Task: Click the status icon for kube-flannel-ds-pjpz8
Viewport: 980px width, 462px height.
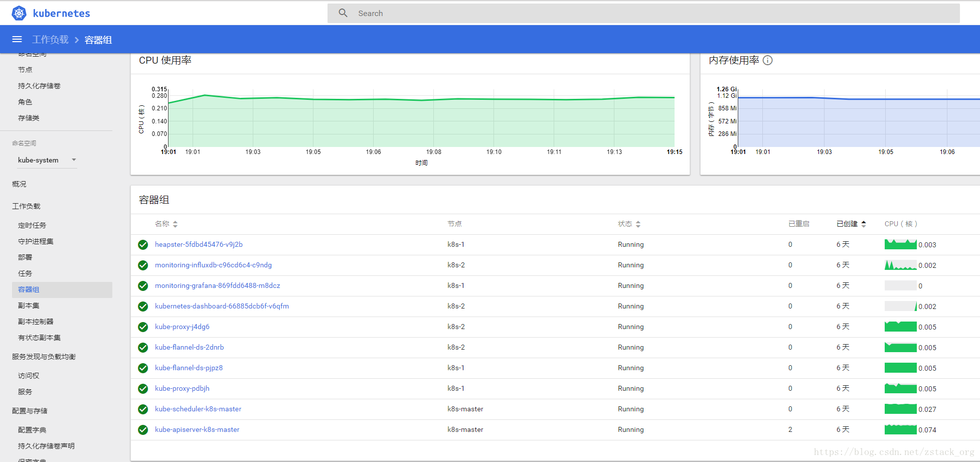Action: (143, 368)
